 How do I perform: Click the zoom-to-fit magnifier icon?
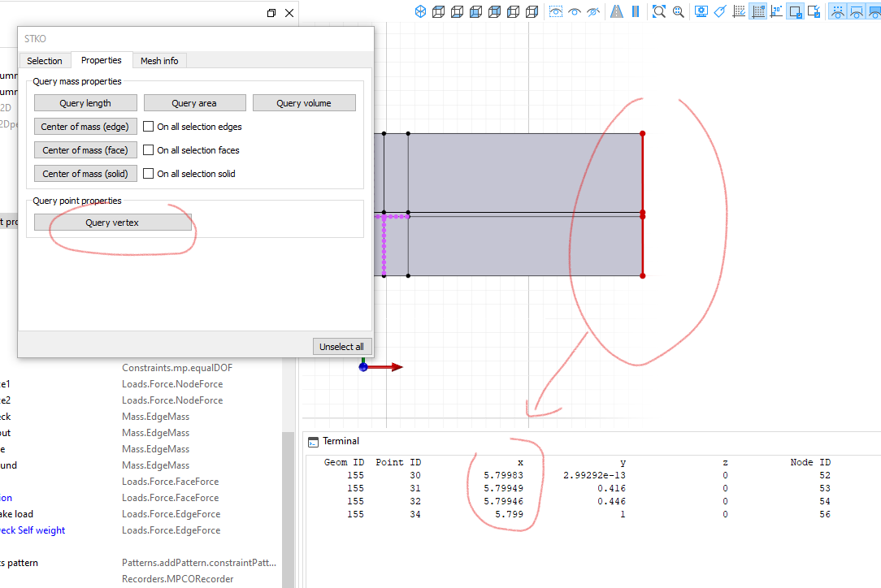659,11
